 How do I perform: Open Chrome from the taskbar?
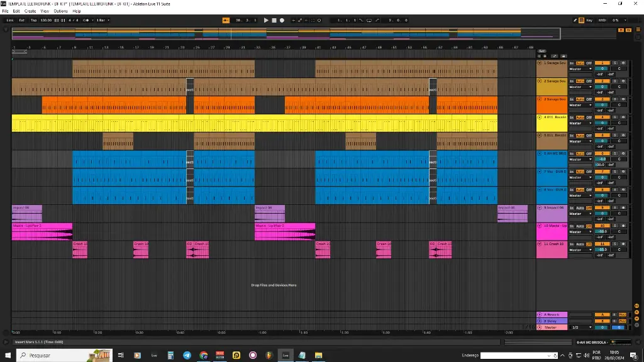203,356
